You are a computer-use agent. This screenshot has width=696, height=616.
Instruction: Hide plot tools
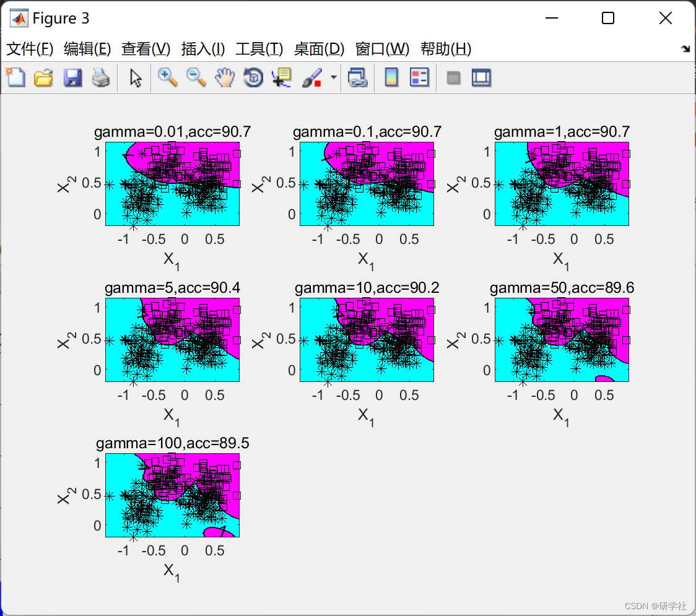point(453,78)
